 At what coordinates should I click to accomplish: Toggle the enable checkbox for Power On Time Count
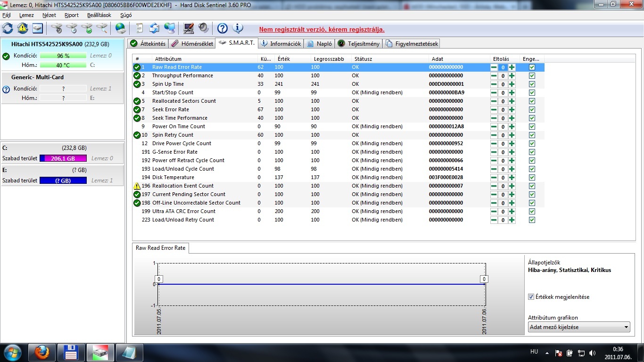(x=532, y=127)
